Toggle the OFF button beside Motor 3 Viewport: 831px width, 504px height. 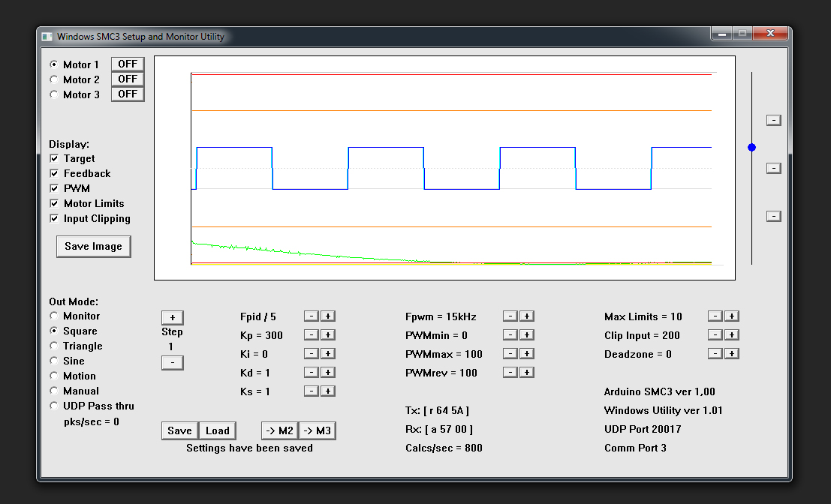[128, 94]
